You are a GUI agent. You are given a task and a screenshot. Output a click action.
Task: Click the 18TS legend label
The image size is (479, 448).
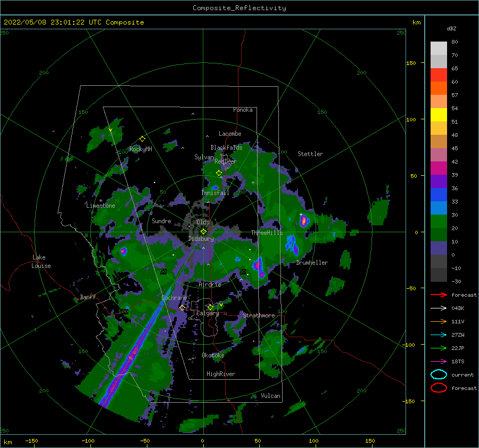458,362
